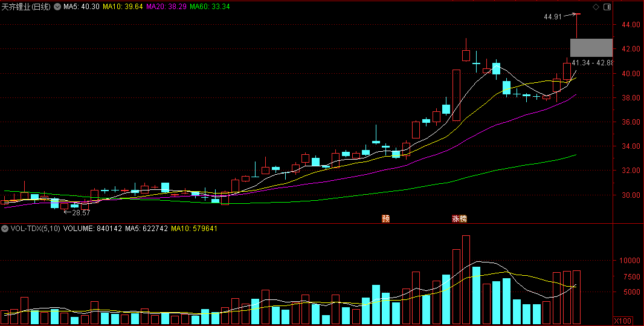644x326 pixels.
Task: Click the 41.34 - 42.88 gap label
Action: tap(592, 62)
